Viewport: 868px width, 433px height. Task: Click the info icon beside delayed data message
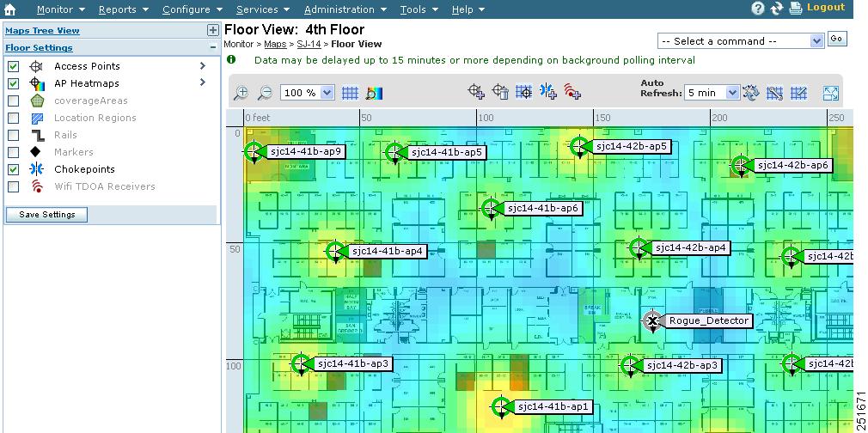point(231,59)
